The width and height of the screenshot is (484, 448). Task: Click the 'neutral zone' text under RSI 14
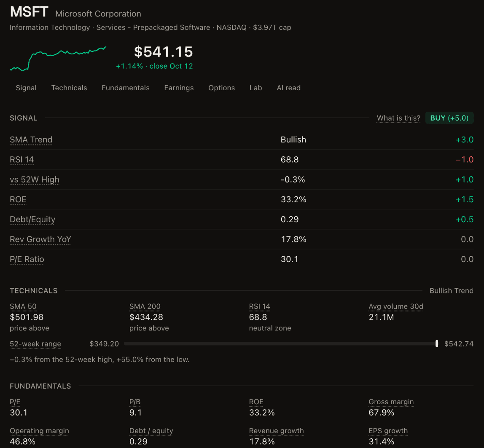(270, 328)
